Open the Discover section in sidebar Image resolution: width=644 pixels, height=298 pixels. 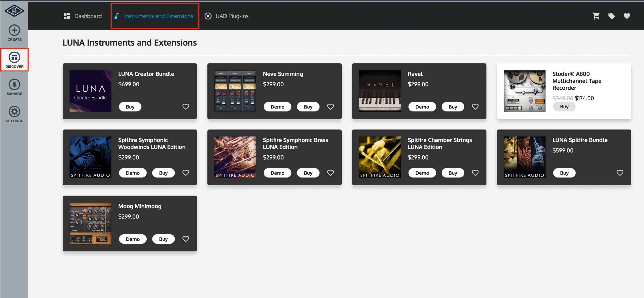coord(14,60)
